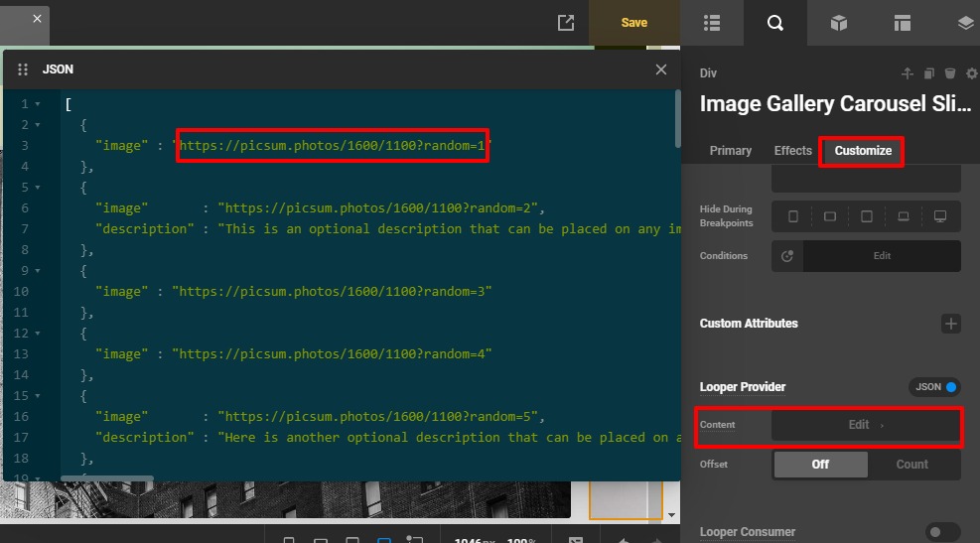980x543 pixels.
Task: Open the templates layout icon
Action: [x=903, y=23]
